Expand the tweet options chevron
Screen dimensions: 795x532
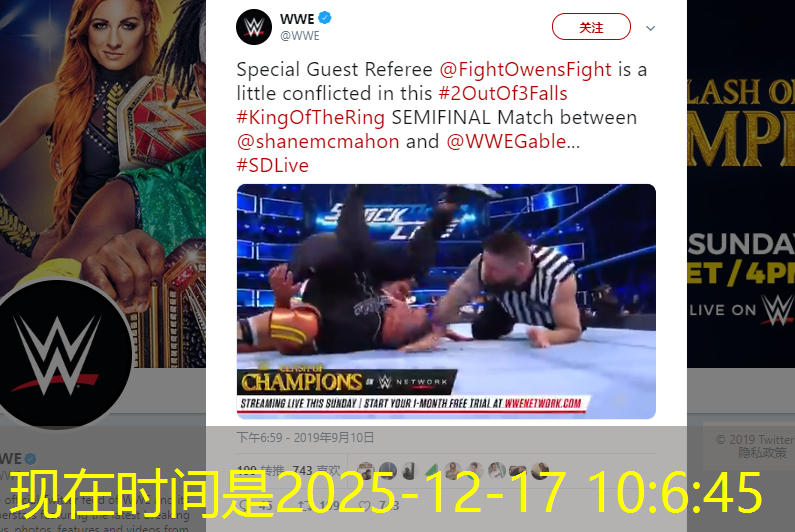[x=651, y=28]
